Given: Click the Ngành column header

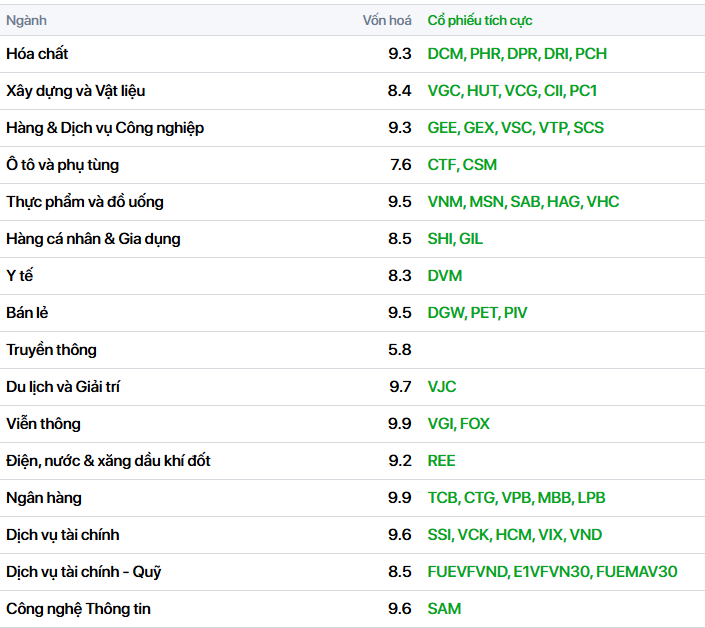Looking at the screenshot, I should pyautogui.click(x=26, y=20).
